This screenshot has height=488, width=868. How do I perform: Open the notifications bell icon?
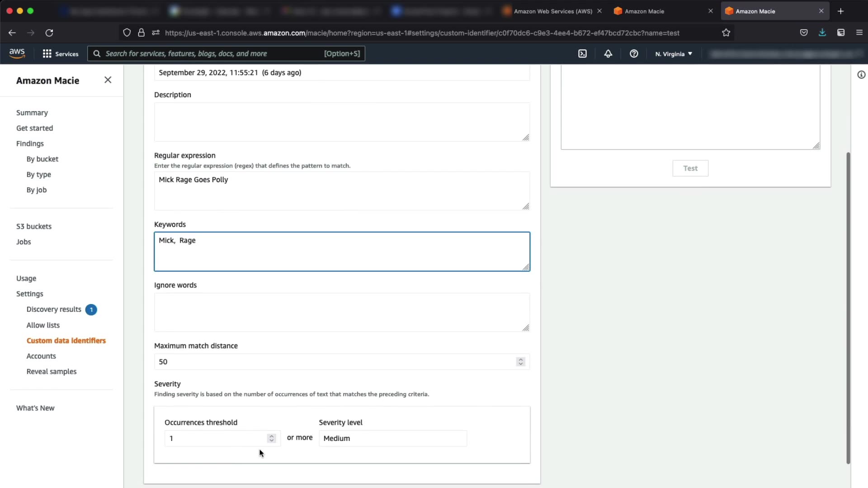[608, 54]
